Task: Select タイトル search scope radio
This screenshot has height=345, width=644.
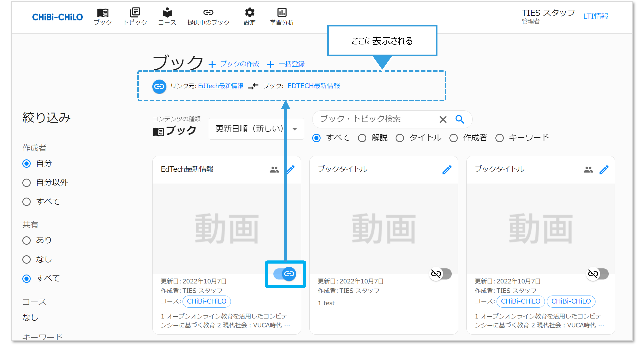Action: click(x=400, y=138)
